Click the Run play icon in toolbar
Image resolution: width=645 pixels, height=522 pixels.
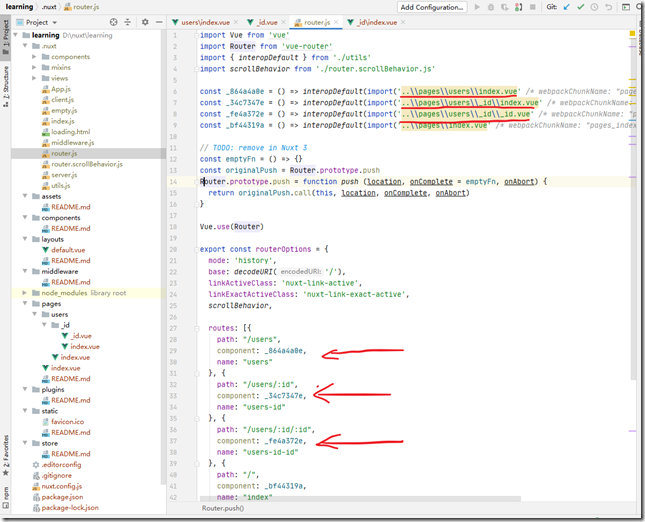click(477, 7)
